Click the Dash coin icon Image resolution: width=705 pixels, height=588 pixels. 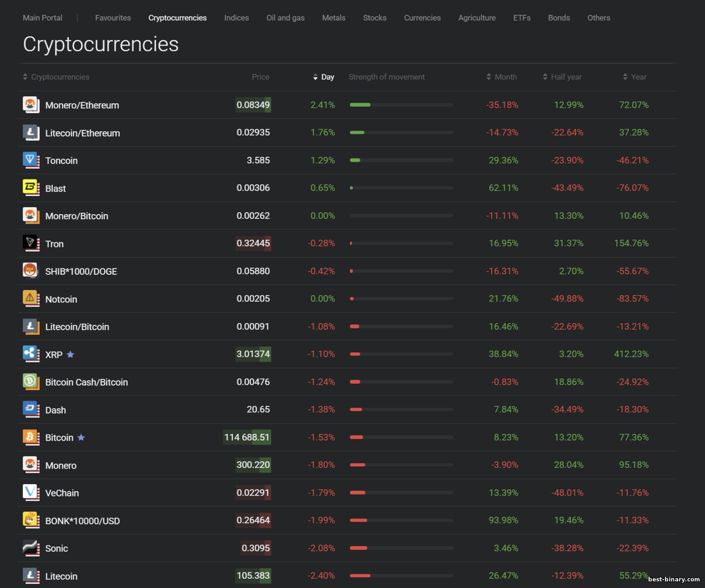(x=31, y=410)
